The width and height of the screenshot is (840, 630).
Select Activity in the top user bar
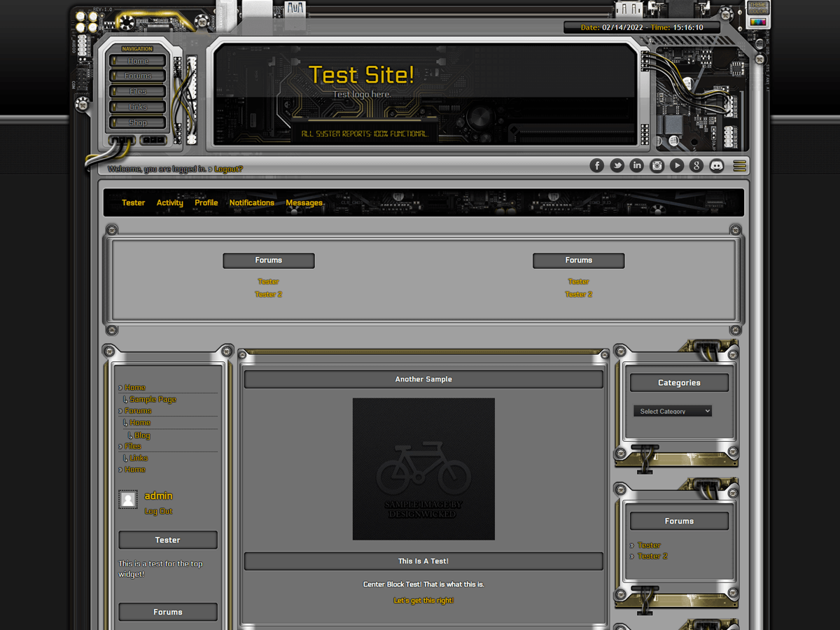tap(169, 202)
